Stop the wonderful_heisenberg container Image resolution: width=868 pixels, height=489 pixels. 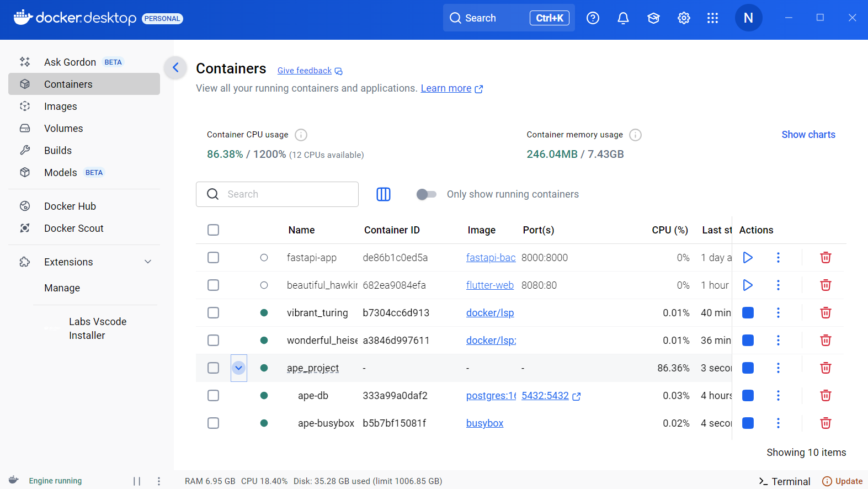748,340
